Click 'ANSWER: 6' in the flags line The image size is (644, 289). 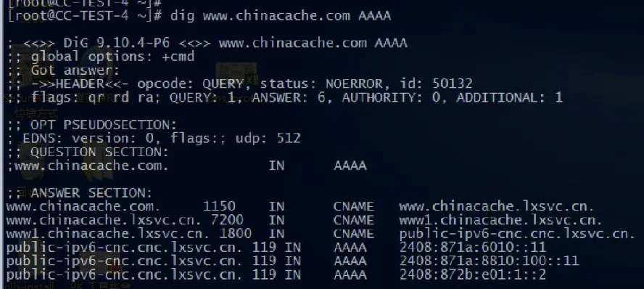292,97
